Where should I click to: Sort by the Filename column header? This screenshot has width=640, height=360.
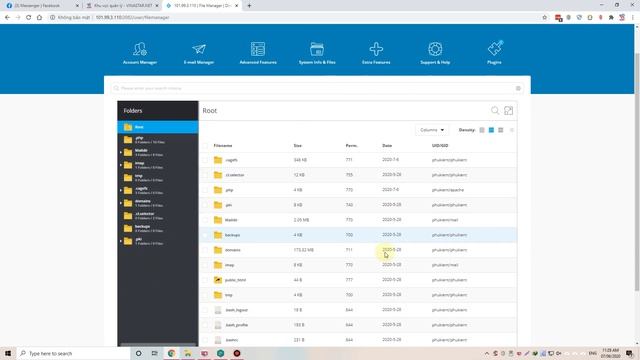(223, 146)
